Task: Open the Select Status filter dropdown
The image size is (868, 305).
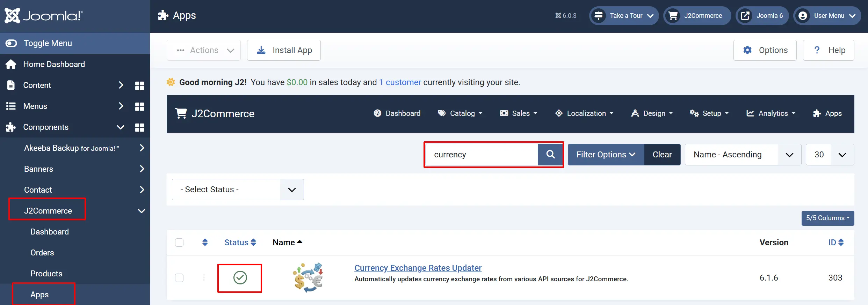Action: [x=238, y=189]
